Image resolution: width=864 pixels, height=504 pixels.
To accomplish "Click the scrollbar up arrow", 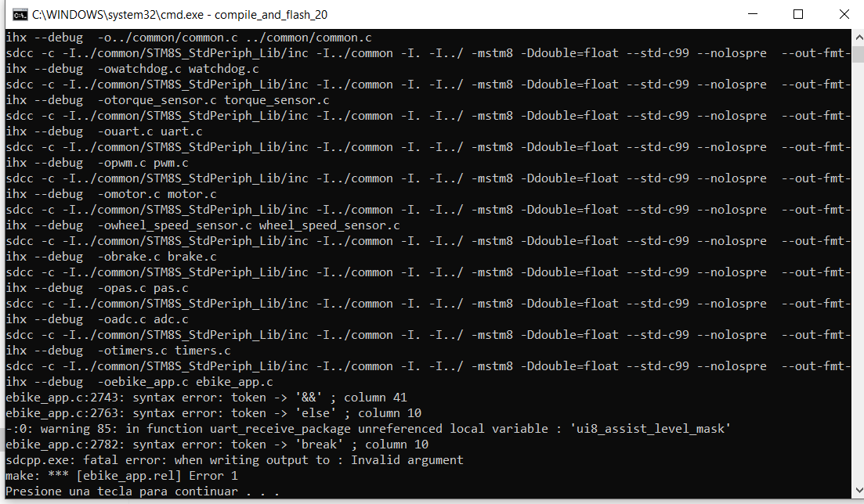I will 859,38.
